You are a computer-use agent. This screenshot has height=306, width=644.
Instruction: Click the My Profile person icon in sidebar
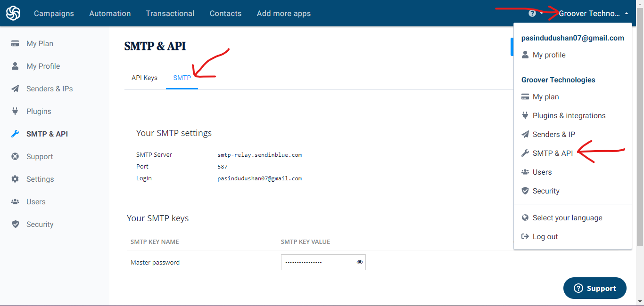pyautogui.click(x=15, y=66)
